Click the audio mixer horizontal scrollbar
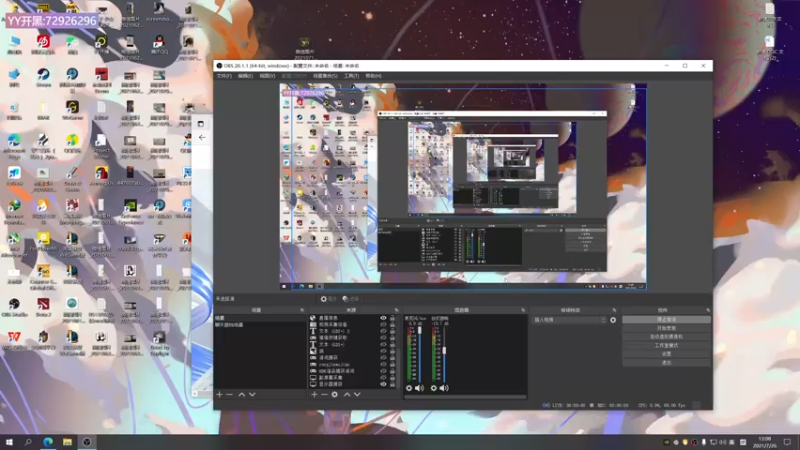Viewport: 800px width, 450px height. (x=465, y=397)
